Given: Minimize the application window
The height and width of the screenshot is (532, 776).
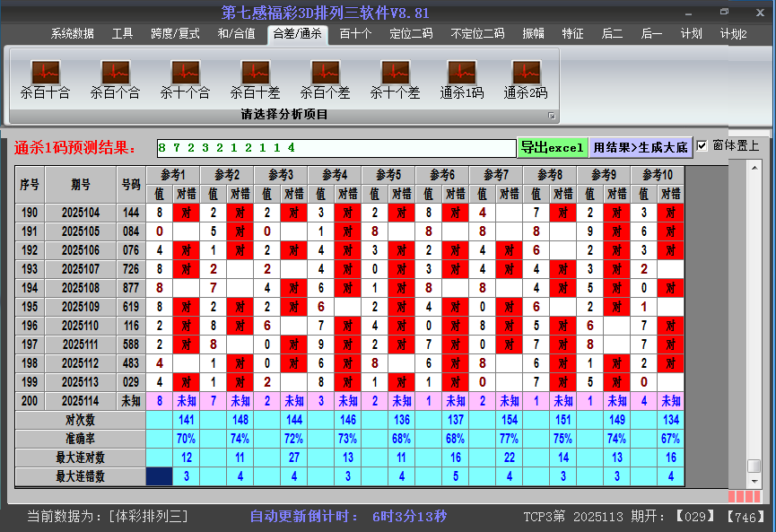Looking at the screenshot, I should [x=688, y=13].
